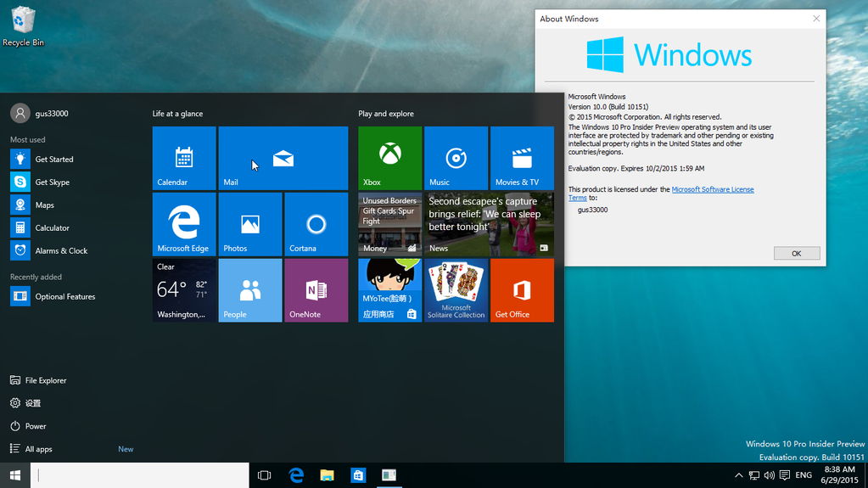
Task: Launch Edge from the taskbar
Action: point(296,475)
